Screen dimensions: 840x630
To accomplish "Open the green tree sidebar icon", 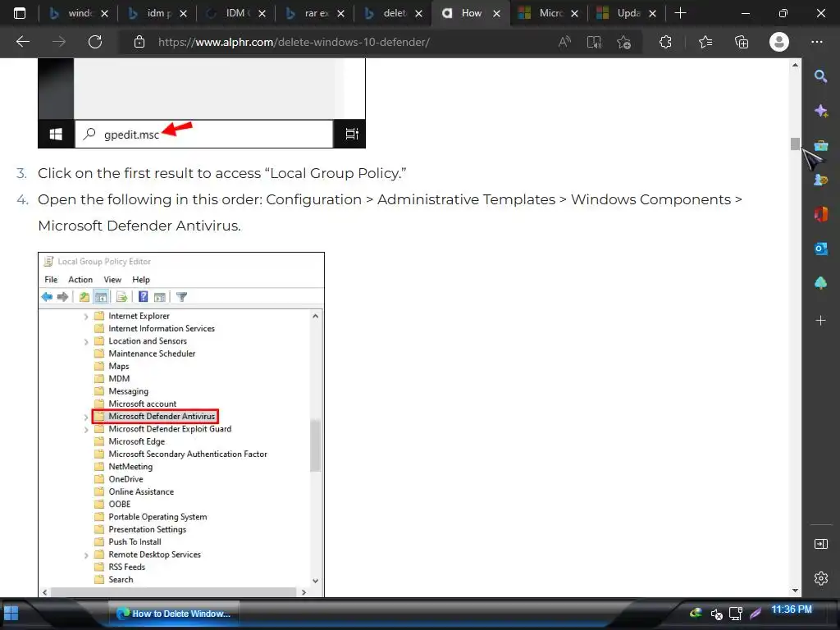I will (x=820, y=283).
